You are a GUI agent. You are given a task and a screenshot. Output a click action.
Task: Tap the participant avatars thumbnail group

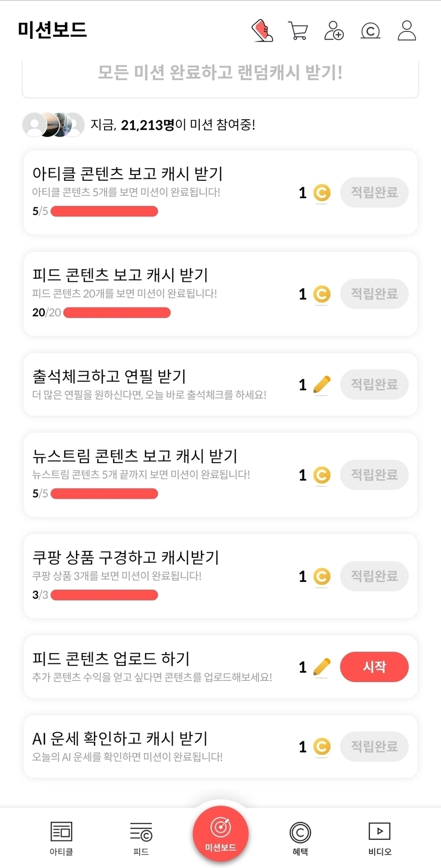click(53, 125)
